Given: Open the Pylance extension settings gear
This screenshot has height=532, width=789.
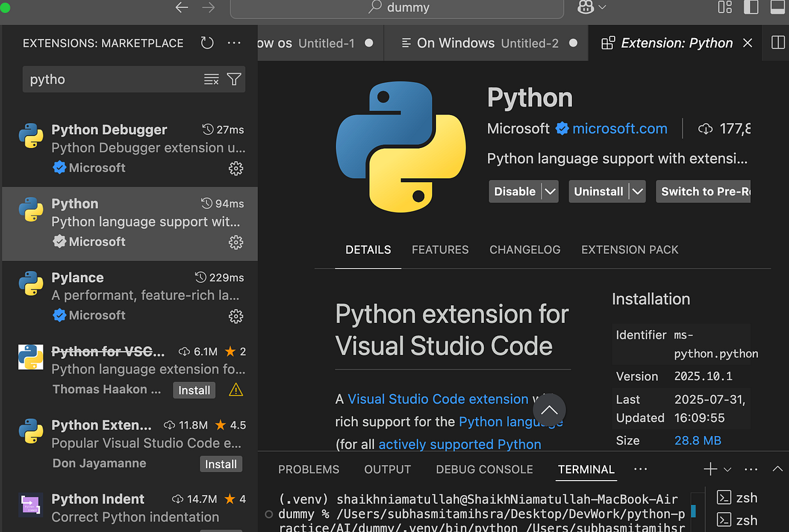Looking at the screenshot, I should 236,316.
